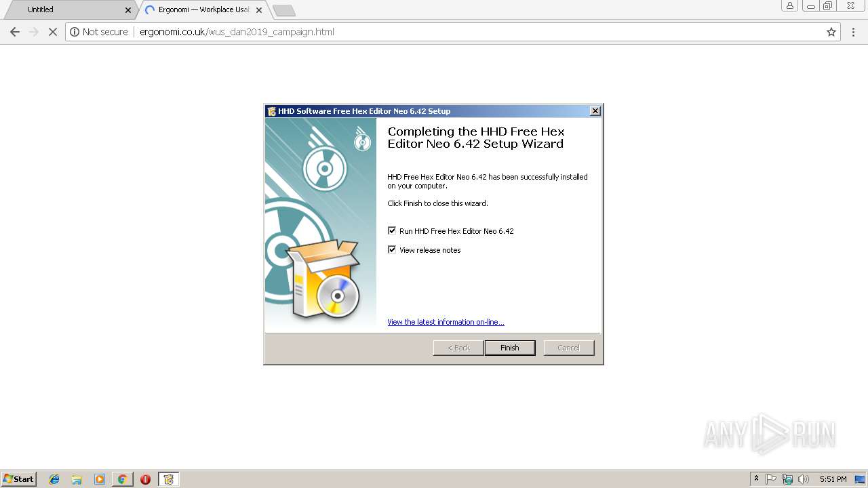Image resolution: width=868 pixels, height=488 pixels.
Task: Uncheck Run HHD Free Hex Editor Neo 6.42
Action: click(392, 231)
